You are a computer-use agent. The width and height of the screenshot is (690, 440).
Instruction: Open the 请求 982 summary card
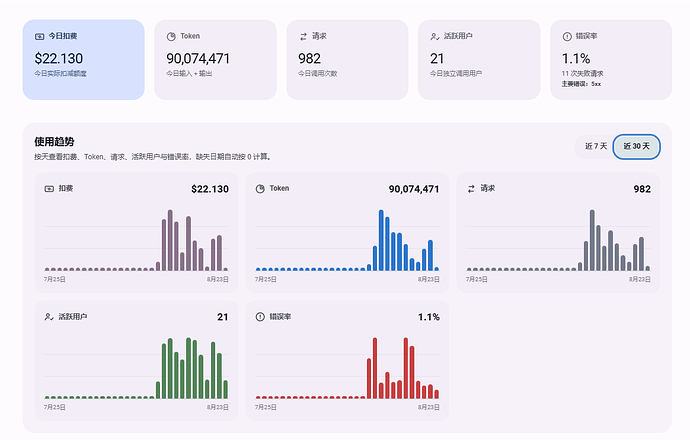click(347, 59)
